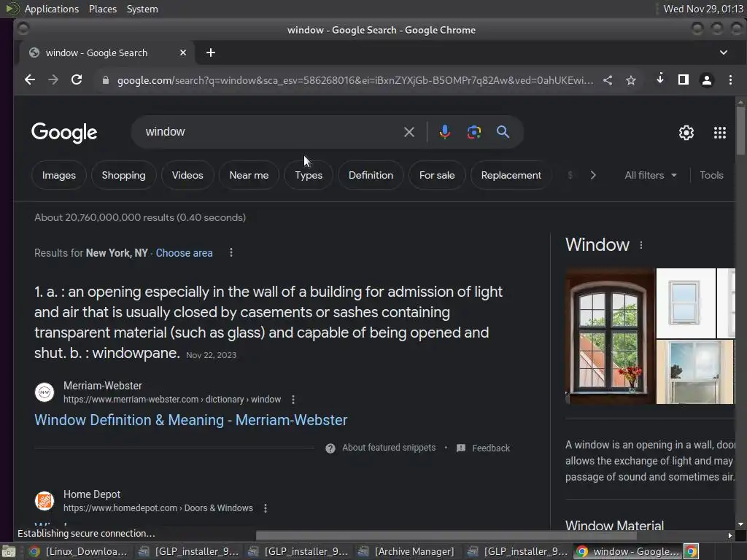Click the Feedback link
The height and width of the screenshot is (560, 747).
[x=491, y=448]
